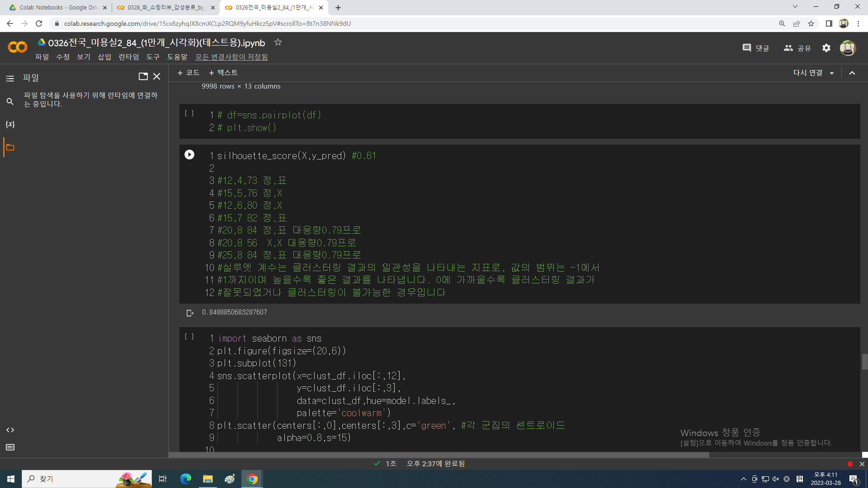Open the 런타임 menu
The image size is (868, 488).
click(128, 57)
